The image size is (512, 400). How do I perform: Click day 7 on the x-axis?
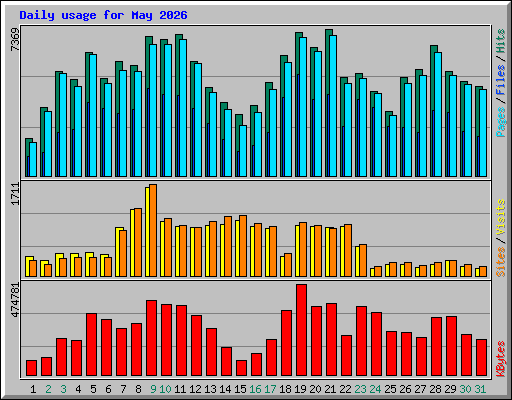click(x=123, y=389)
